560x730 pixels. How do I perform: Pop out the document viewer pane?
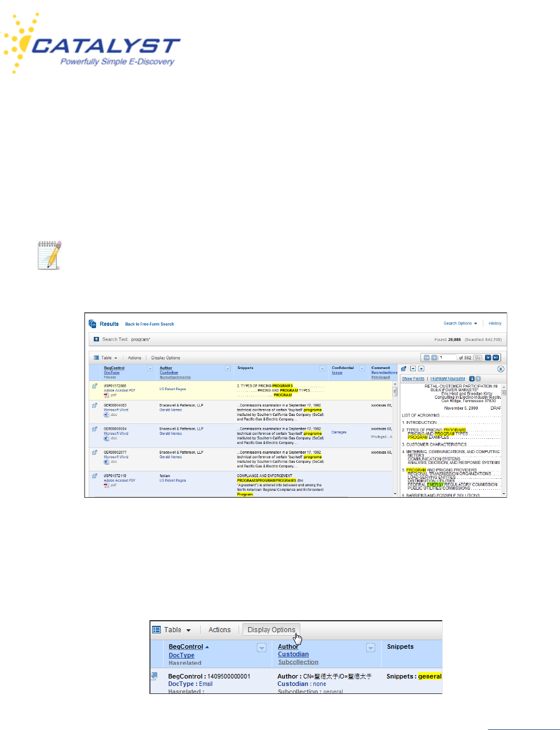pyautogui.click(x=404, y=369)
